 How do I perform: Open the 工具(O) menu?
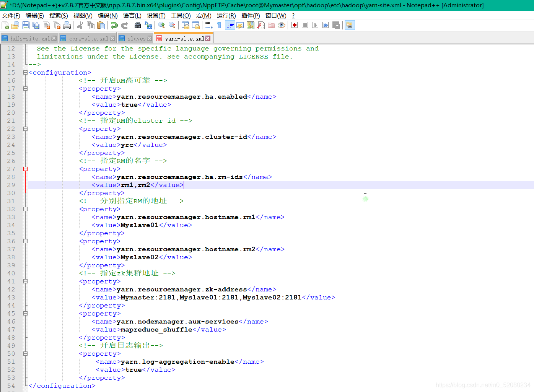coord(181,15)
